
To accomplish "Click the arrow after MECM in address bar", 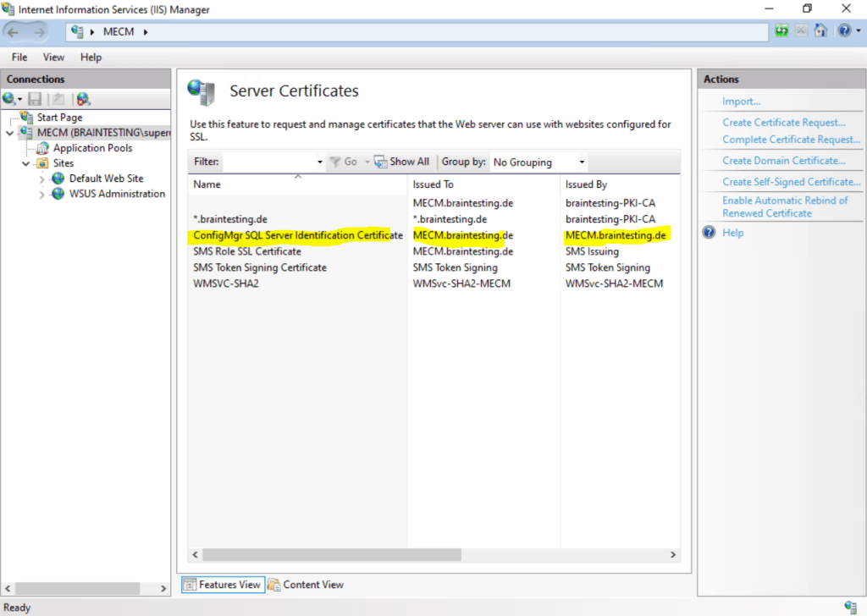I will click(146, 32).
